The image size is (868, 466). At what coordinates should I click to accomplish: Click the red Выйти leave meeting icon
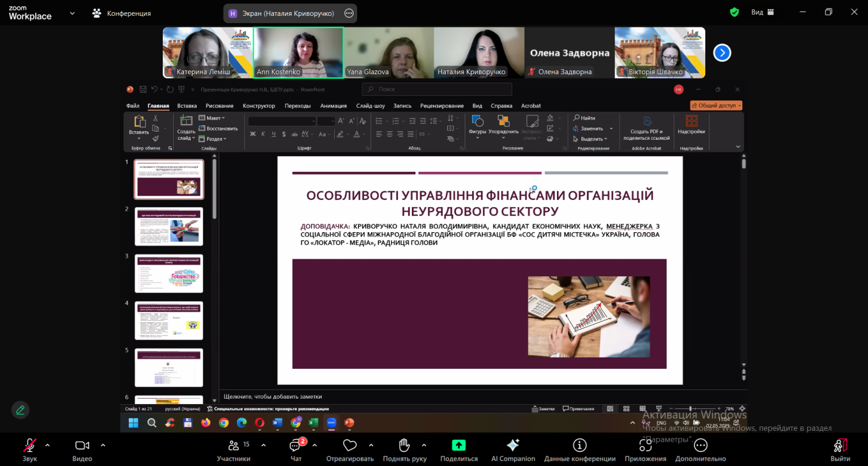coord(841,445)
